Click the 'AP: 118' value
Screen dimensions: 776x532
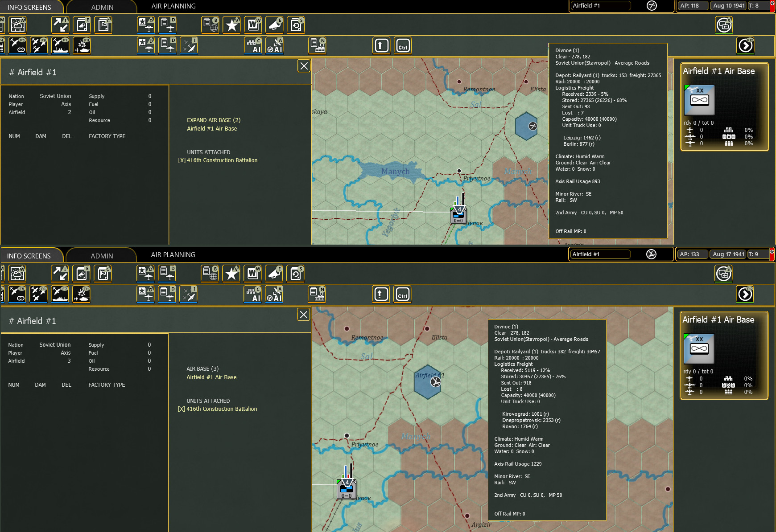[x=693, y=6]
